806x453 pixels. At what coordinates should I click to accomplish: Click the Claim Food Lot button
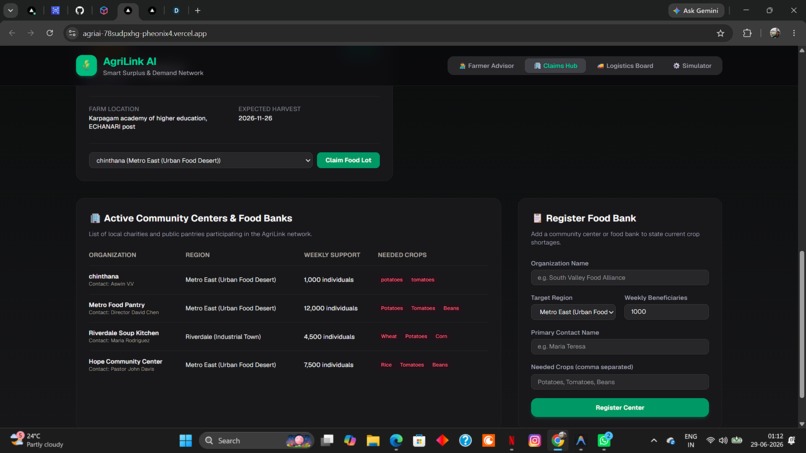[348, 160]
